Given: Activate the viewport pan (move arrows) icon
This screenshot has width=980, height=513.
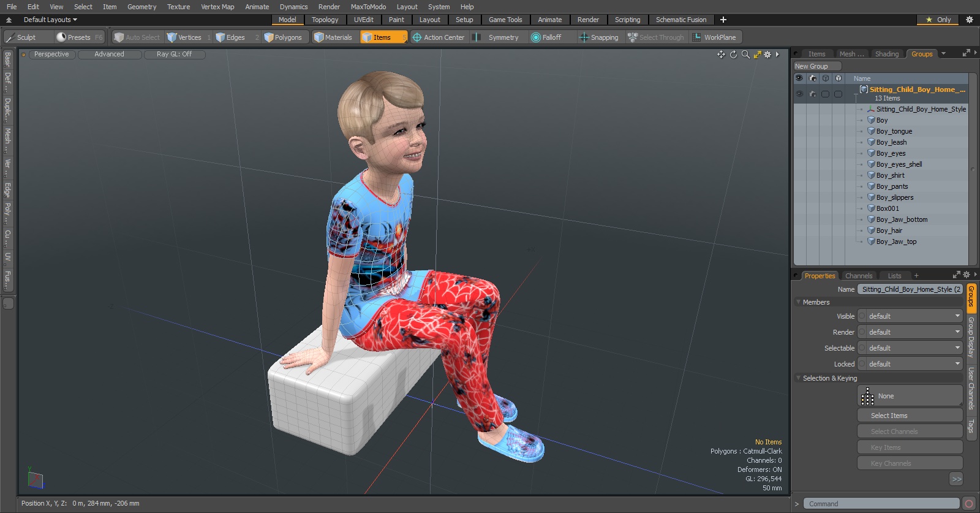Looking at the screenshot, I should coord(721,55).
